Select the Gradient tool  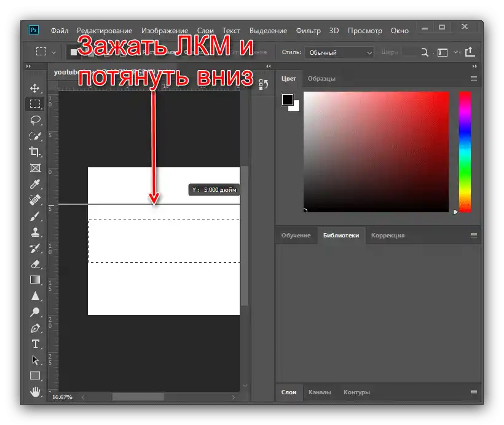tap(35, 280)
